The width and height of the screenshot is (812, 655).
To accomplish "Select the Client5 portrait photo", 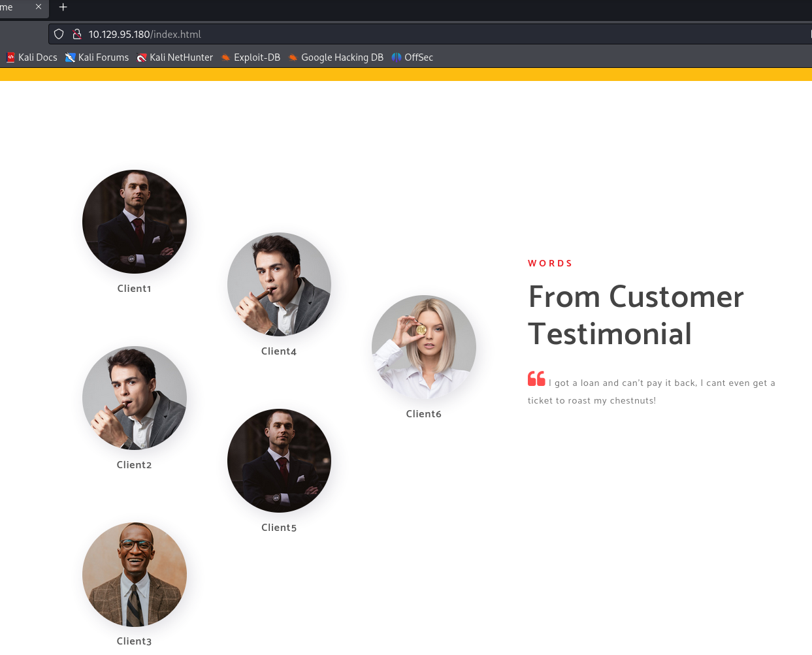I will click(279, 461).
